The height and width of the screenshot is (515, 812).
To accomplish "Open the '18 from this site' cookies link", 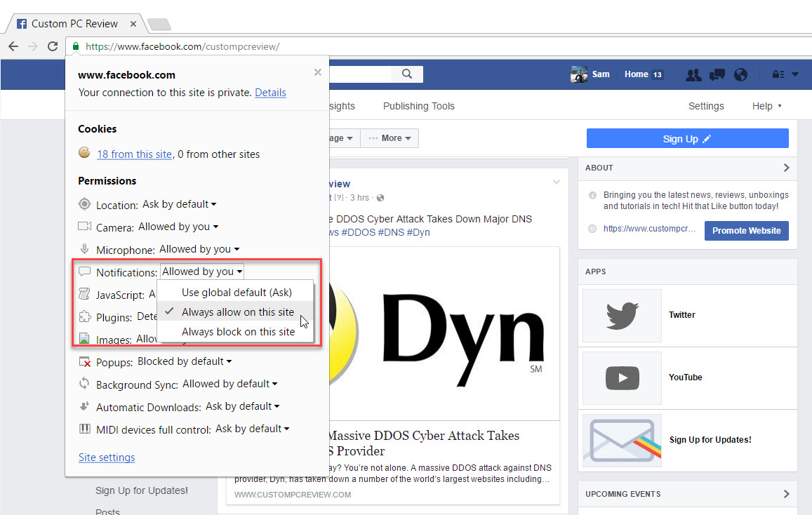I will pos(134,154).
